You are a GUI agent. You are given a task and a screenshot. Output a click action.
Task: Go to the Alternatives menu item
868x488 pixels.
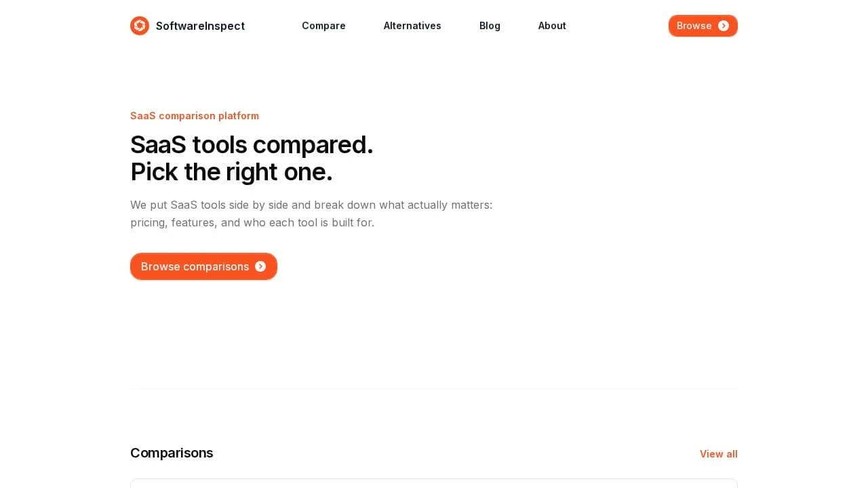pos(412,26)
